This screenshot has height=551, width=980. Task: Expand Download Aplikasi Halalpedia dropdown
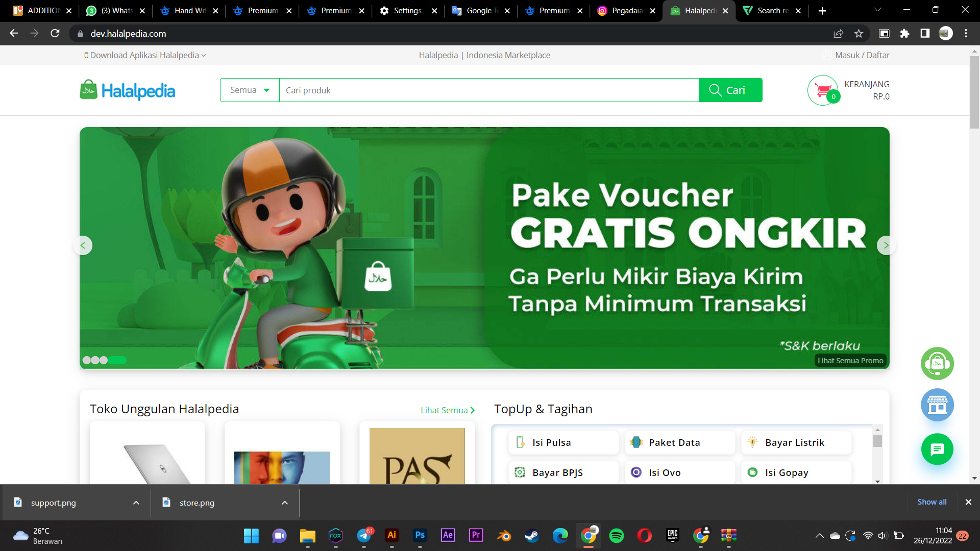coord(145,55)
